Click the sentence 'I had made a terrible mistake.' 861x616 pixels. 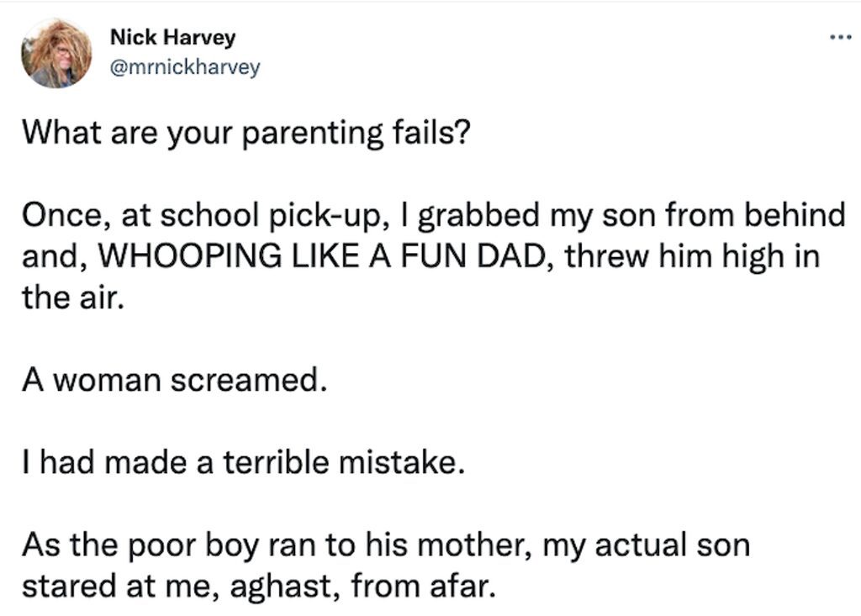[243, 462]
